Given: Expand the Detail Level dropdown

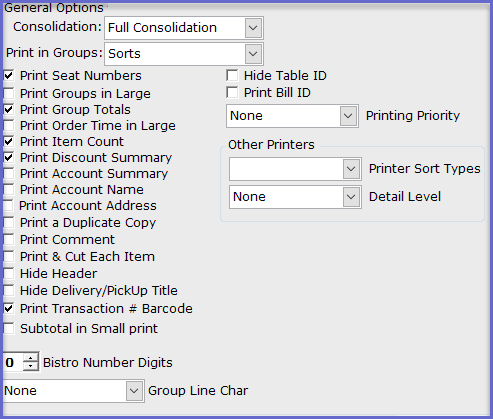Looking at the screenshot, I should coord(295,197).
